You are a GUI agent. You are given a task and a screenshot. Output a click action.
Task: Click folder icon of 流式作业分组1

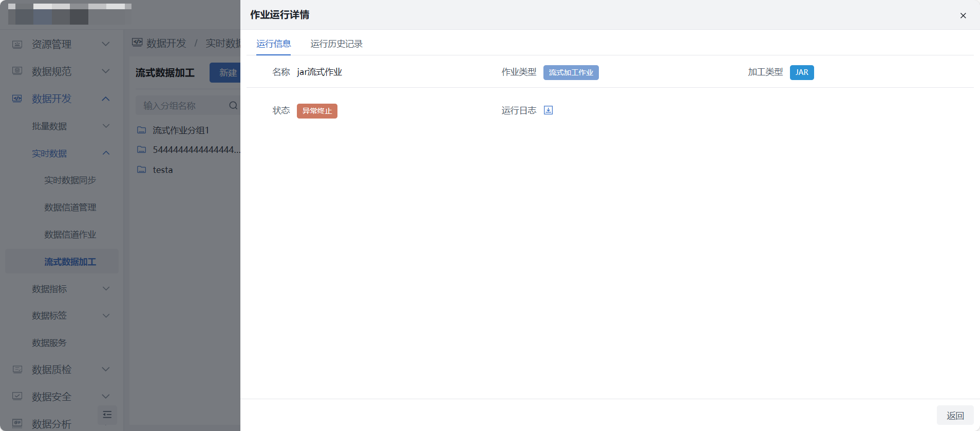coord(142,130)
